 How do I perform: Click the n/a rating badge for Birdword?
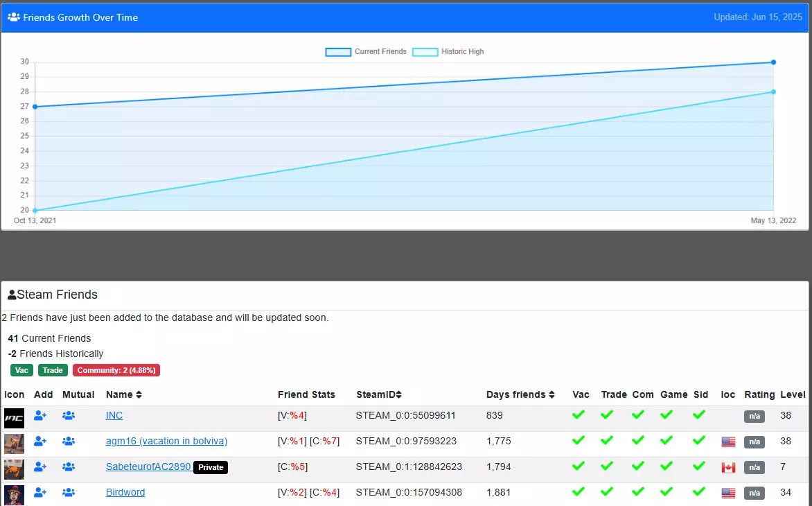pyautogui.click(x=754, y=493)
